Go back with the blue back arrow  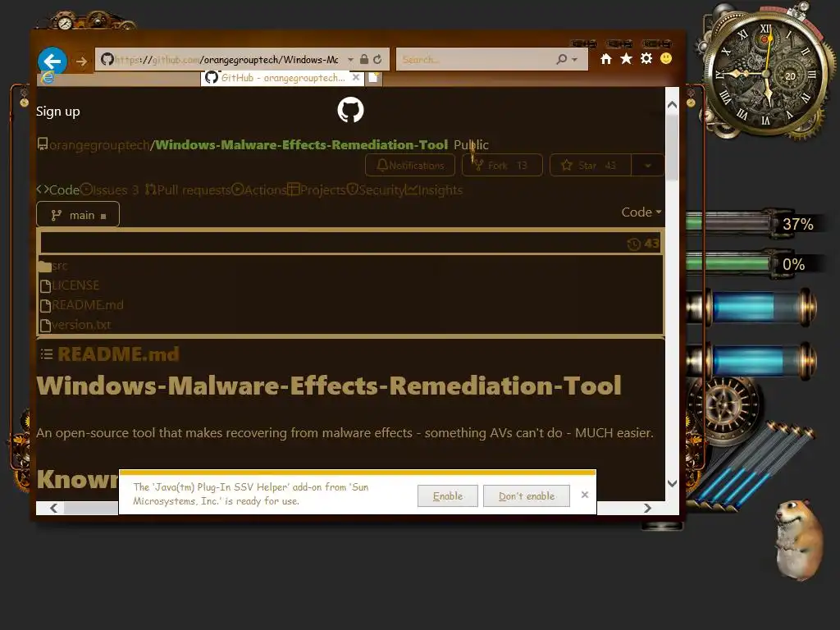[52, 61]
